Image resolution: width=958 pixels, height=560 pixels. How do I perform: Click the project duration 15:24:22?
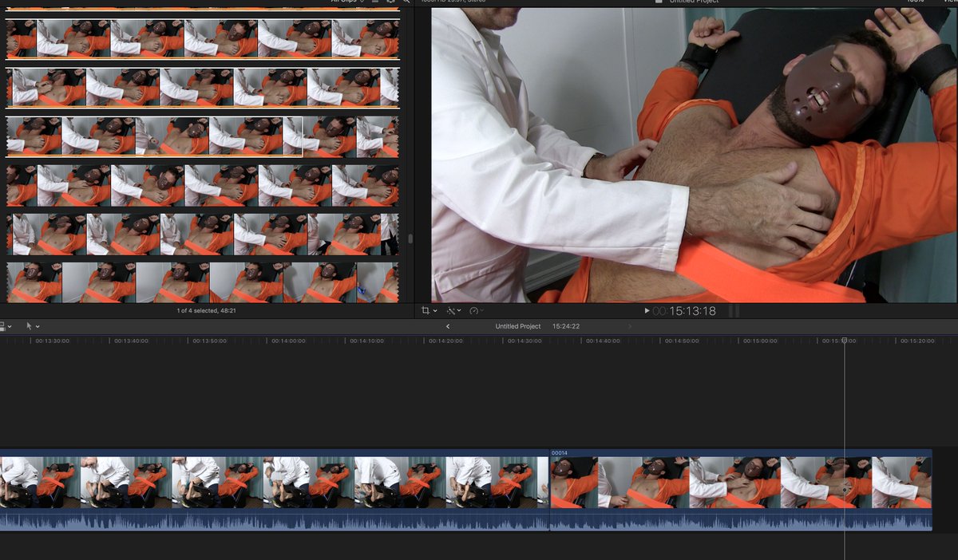(x=566, y=326)
